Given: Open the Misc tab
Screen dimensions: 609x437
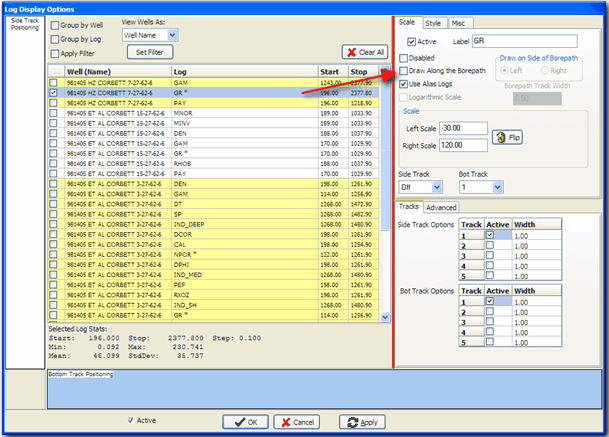Looking at the screenshot, I should pos(460,22).
